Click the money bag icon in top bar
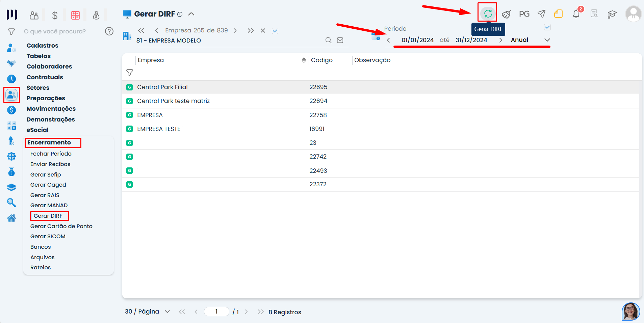This screenshot has width=644, height=323. 96,15
